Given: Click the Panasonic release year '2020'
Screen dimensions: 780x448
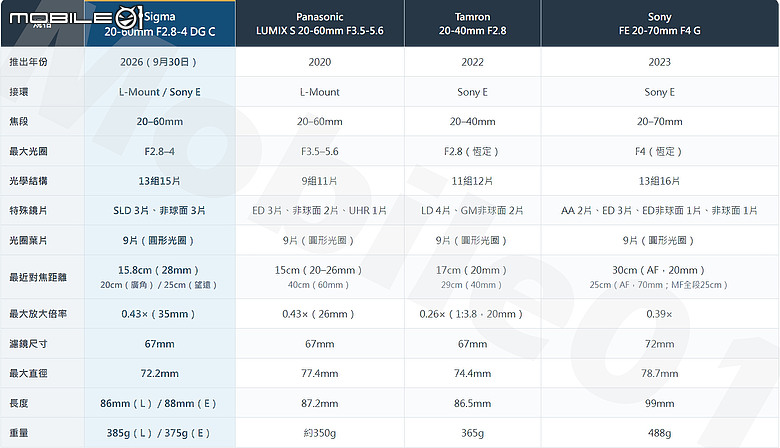Looking at the screenshot, I should coord(319,62).
